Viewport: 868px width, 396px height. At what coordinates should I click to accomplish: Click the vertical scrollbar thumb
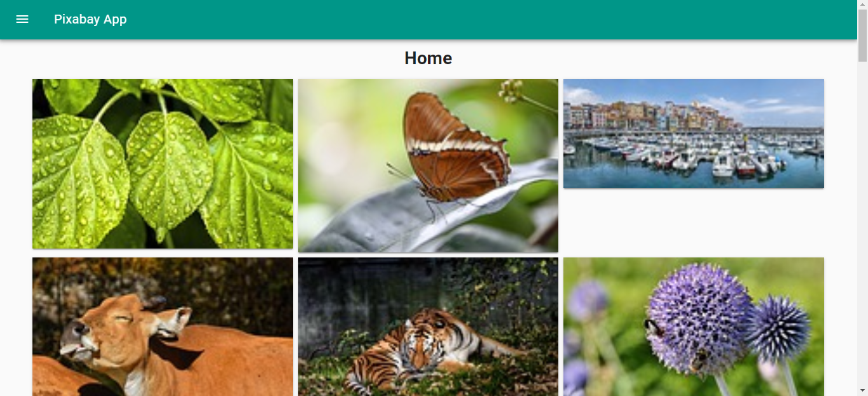tap(862, 36)
